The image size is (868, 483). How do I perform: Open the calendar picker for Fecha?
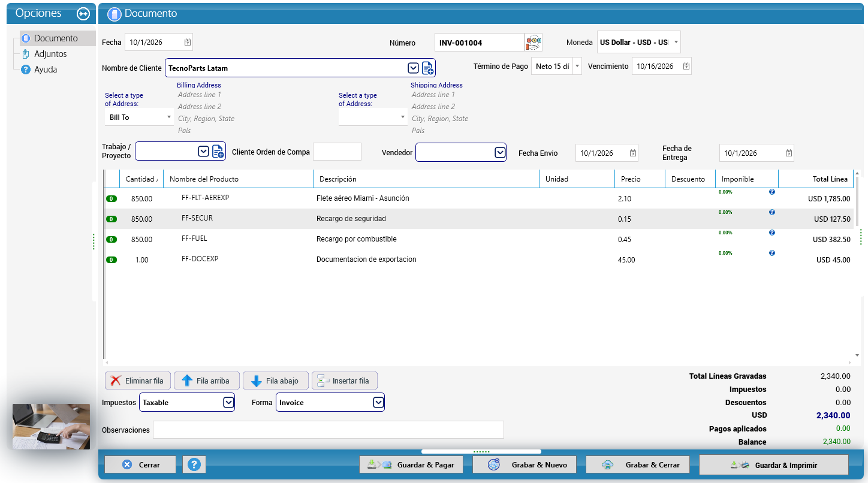point(188,42)
